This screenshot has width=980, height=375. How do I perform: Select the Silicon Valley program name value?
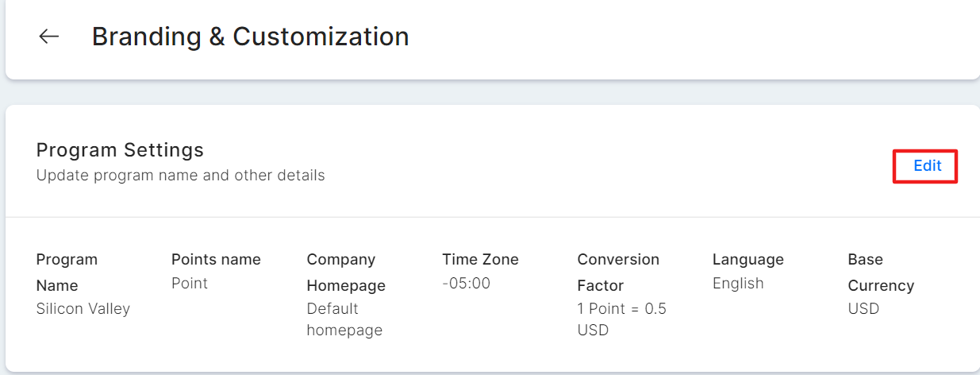click(83, 309)
